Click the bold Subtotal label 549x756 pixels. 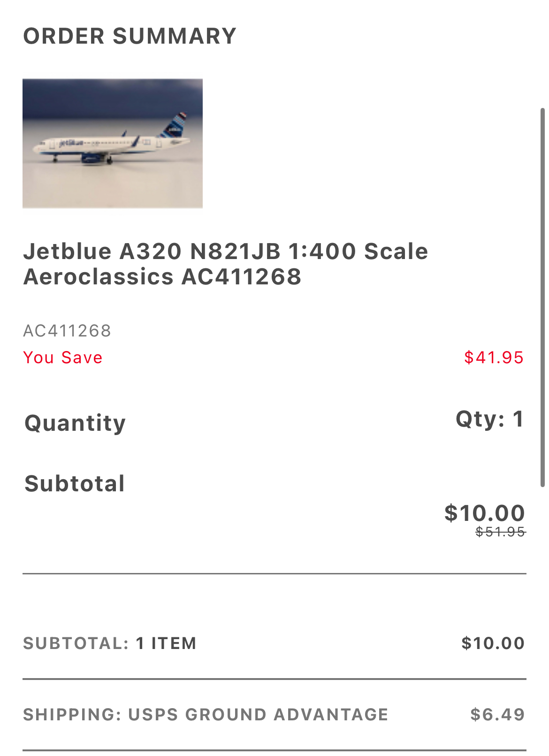coord(75,484)
